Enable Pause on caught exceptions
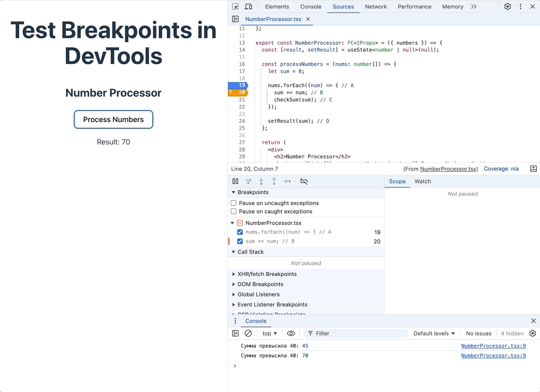This screenshot has width=540, height=392. (x=233, y=212)
